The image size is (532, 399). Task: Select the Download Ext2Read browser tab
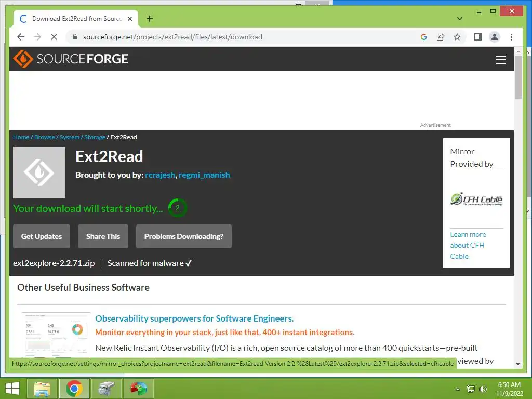(x=76, y=19)
